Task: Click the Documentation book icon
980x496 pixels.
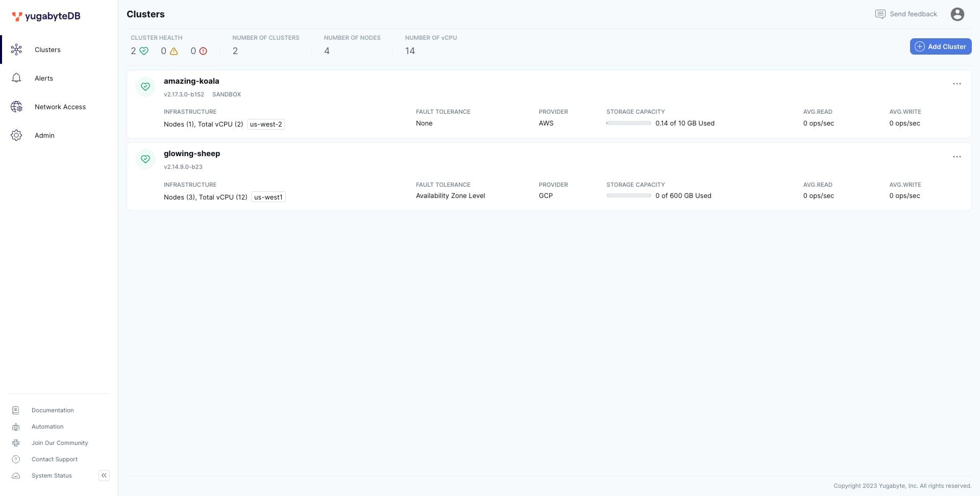Action: [16, 410]
